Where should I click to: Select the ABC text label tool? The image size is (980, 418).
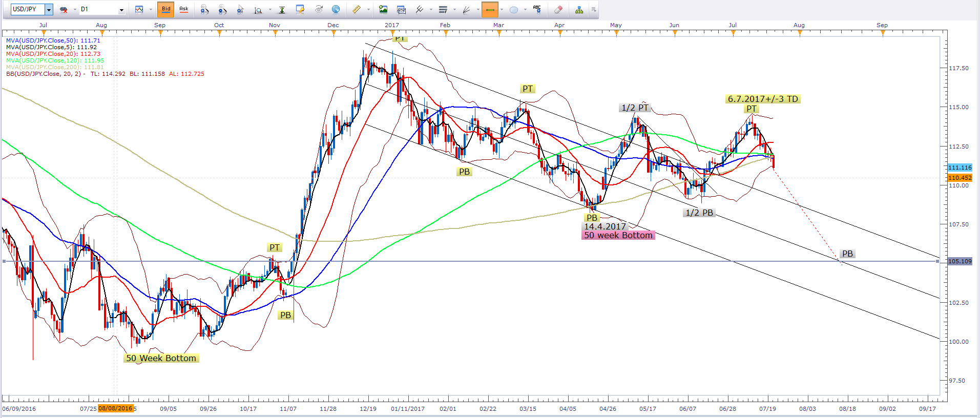coord(537,9)
